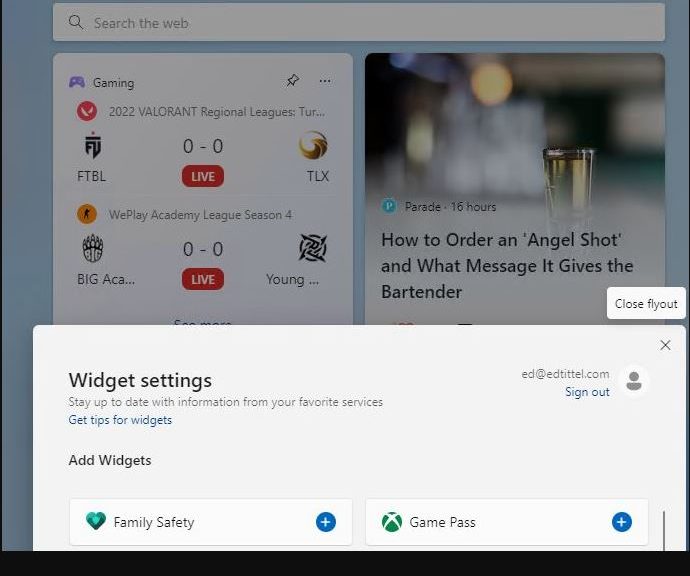Open Gaming widget more options menu

tap(325, 81)
